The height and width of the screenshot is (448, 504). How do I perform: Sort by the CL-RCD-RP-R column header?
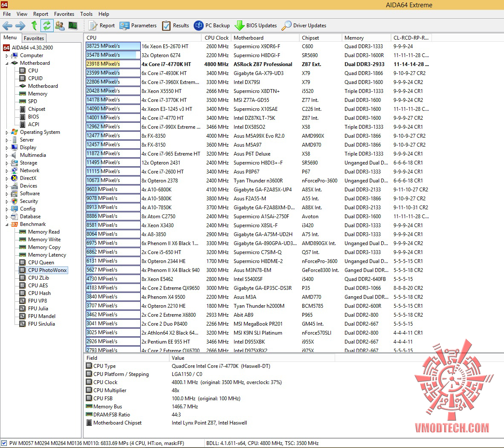pyautogui.click(x=411, y=38)
